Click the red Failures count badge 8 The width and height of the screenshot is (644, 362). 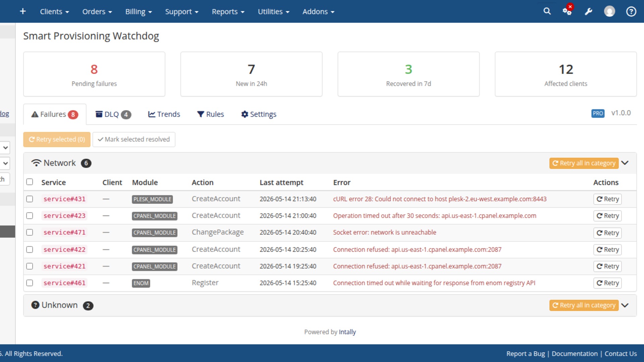(x=73, y=115)
